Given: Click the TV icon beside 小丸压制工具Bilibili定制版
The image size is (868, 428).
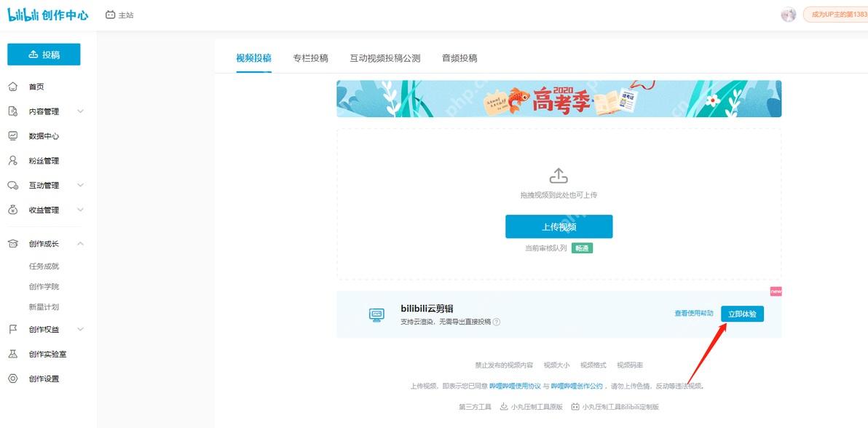Looking at the screenshot, I should [575, 406].
